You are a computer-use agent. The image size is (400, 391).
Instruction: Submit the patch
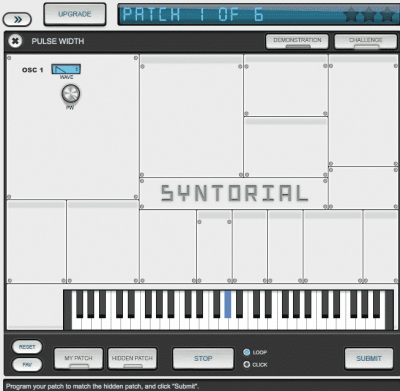[369, 358]
